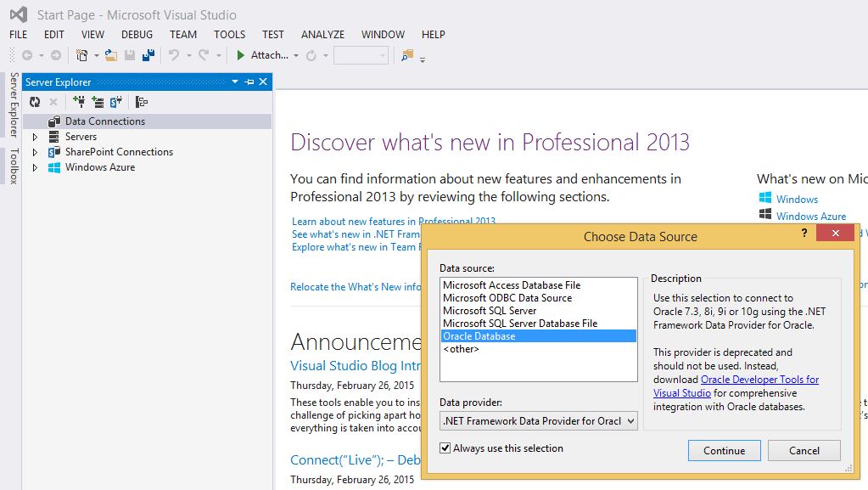The height and width of the screenshot is (490, 868).
Task: Click the help question mark in Choose Data Source
Action: coord(804,234)
